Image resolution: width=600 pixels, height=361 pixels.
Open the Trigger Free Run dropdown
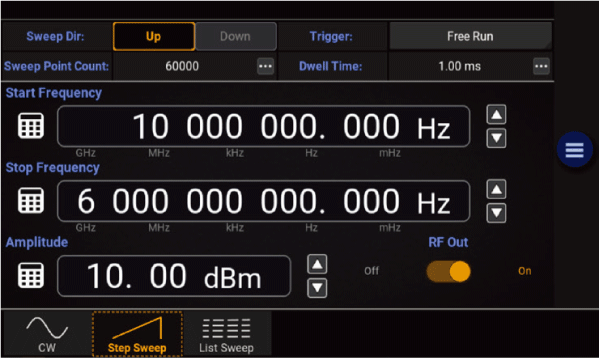click(x=470, y=36)
